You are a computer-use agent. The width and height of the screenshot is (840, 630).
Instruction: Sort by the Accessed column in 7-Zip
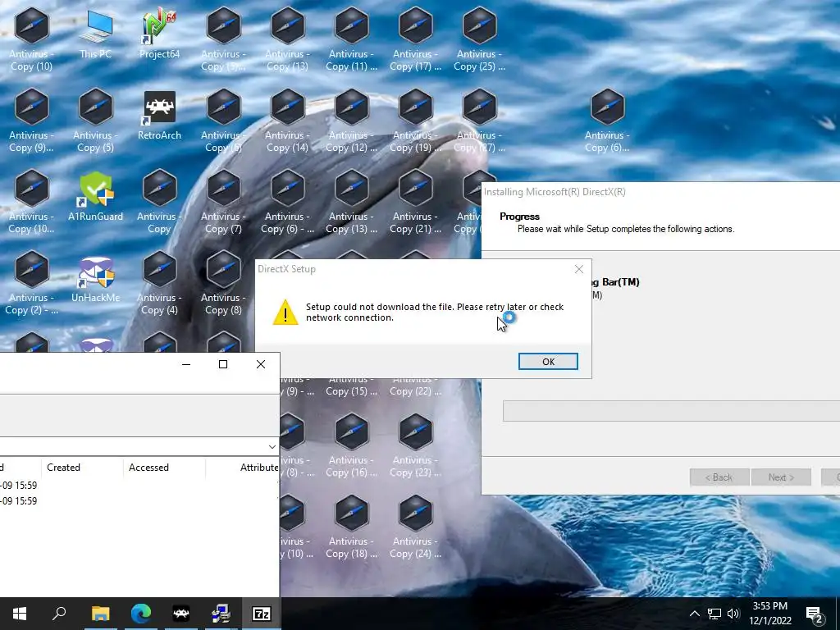164,467
